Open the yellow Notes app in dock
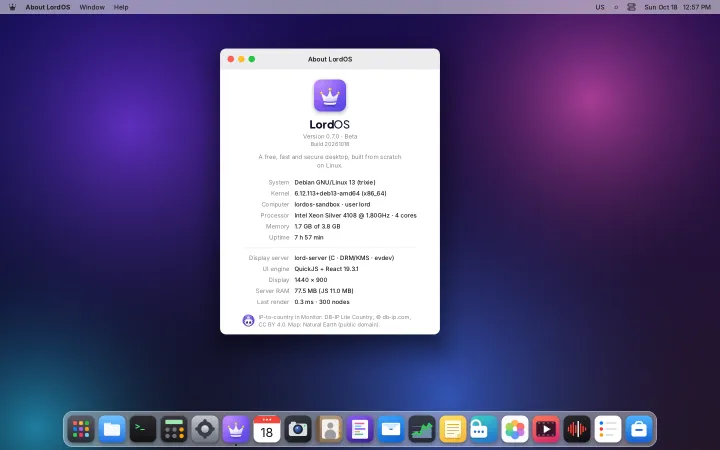 point(453,429)
